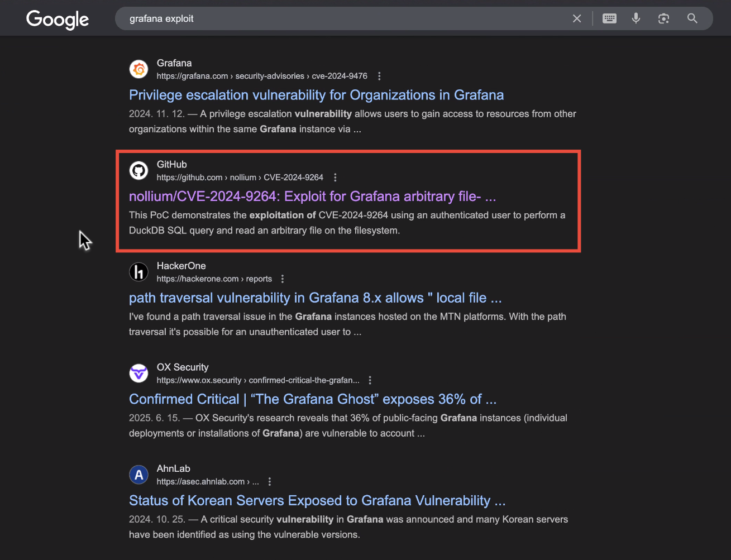Open more options for the AhnLab result

(270, 481)
